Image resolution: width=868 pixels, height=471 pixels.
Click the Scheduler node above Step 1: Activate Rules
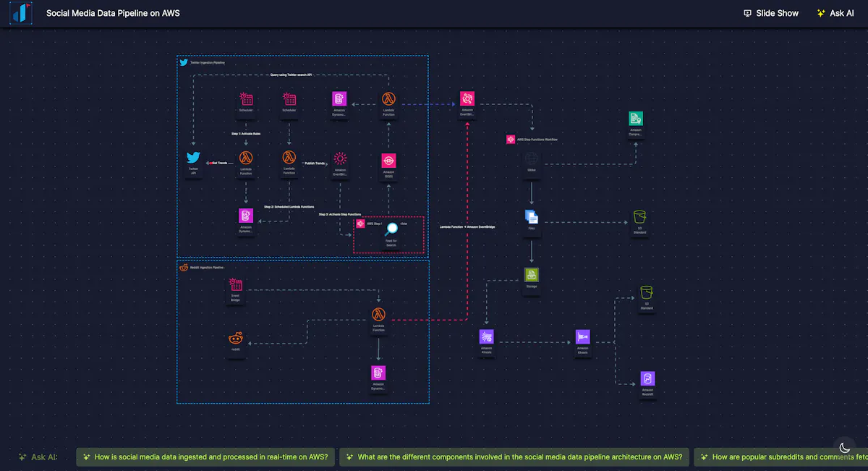(246, 99)
